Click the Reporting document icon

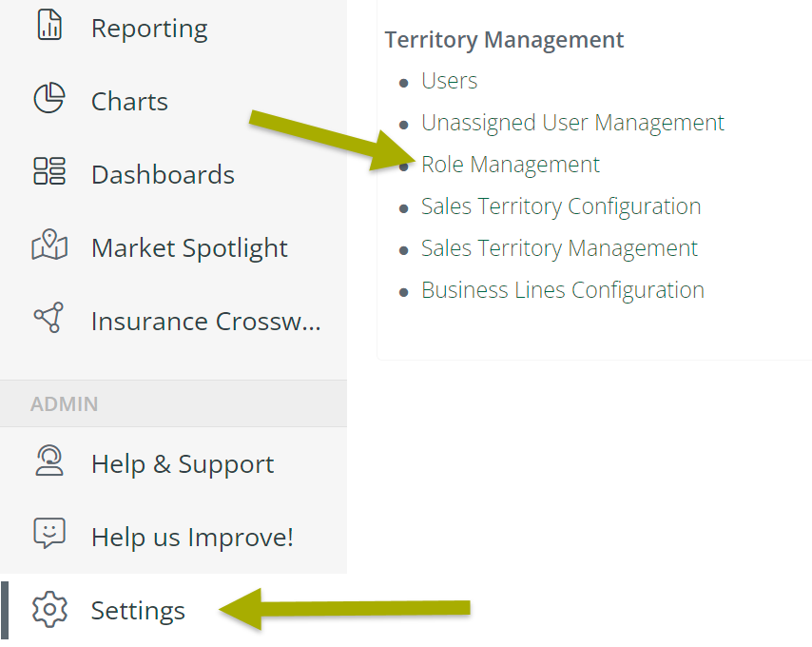click(49, 25)
